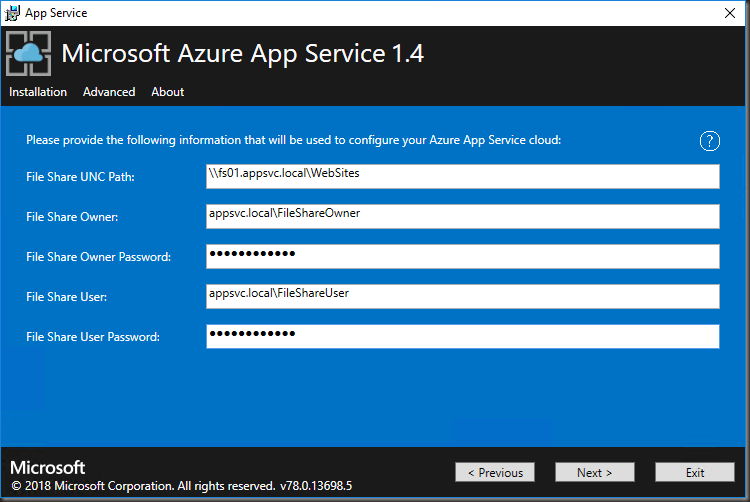The image size is (750, 502).
Task: Open the About menu
Action: 167,92
